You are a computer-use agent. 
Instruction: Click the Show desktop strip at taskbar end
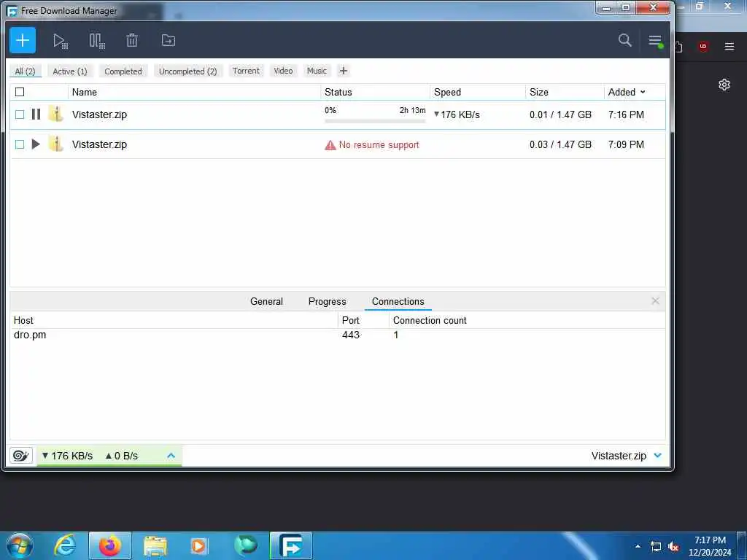[x=742, y=545]
